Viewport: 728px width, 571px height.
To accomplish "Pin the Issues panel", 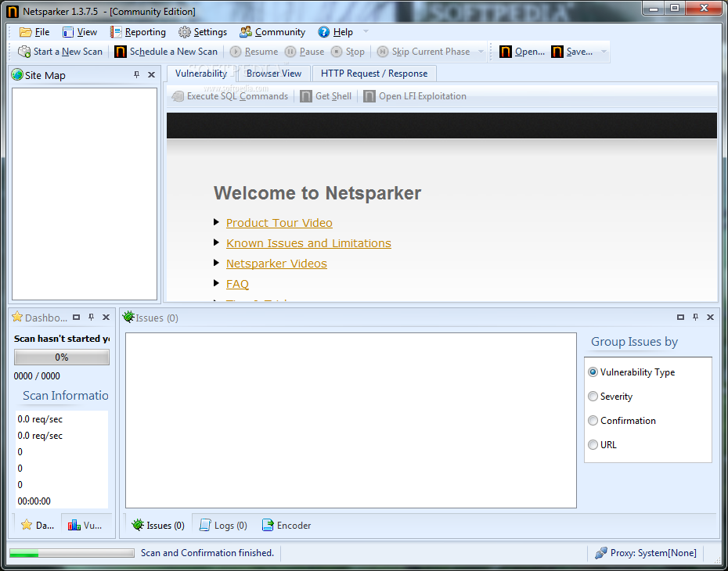I will [695, 318].
